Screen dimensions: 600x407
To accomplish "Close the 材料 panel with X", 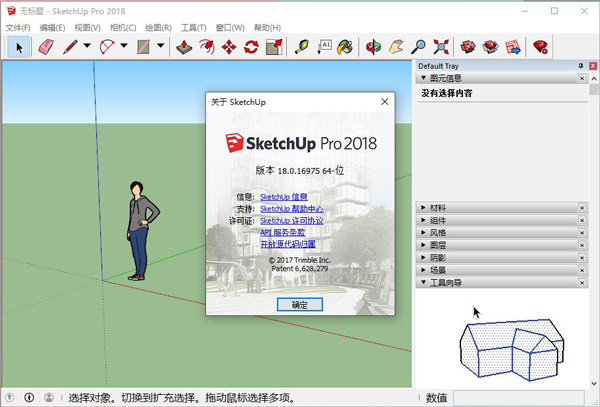I will pyautogui.click(x=582, y=208).
